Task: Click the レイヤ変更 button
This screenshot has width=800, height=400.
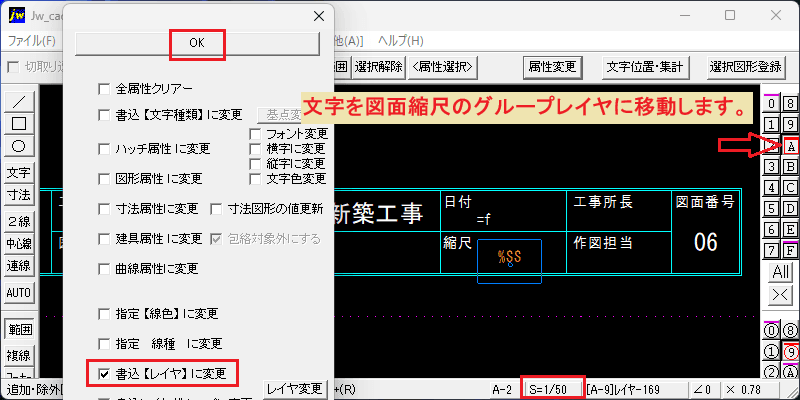Action: [295, 389]
